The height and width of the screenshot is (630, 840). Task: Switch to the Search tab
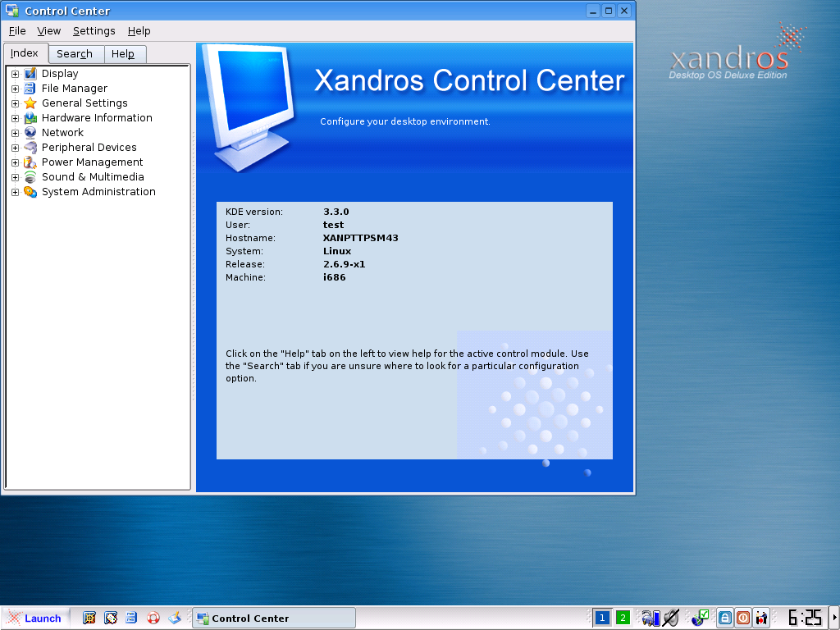[75, 54]
